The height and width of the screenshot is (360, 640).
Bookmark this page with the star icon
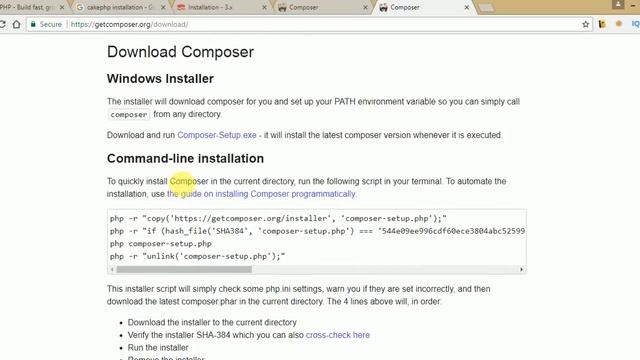coord(586,24)
